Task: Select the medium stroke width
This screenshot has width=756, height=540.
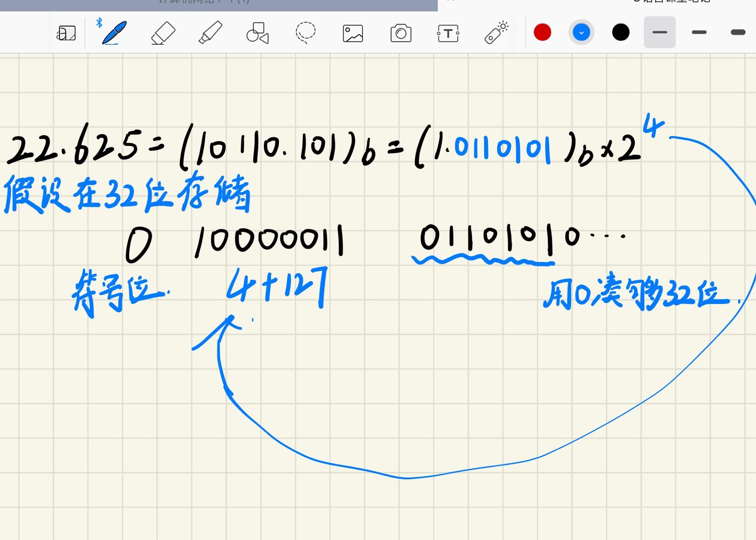Action: point(699,32)
